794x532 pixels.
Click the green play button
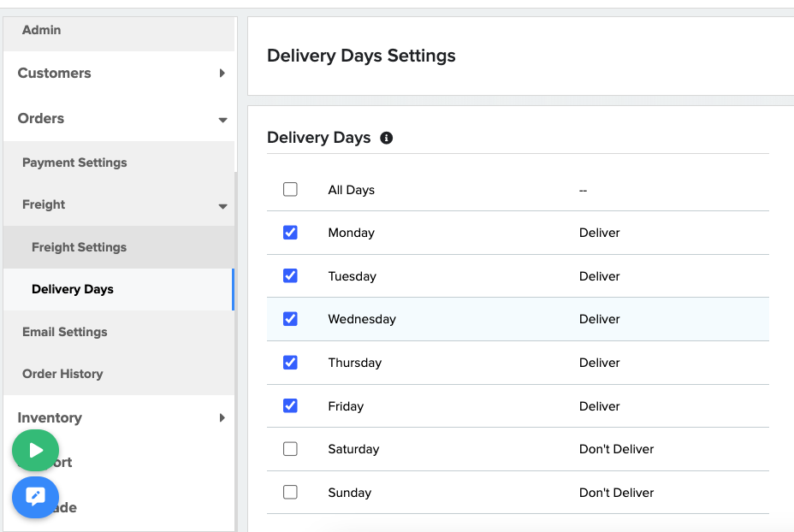tap(35, 450)
